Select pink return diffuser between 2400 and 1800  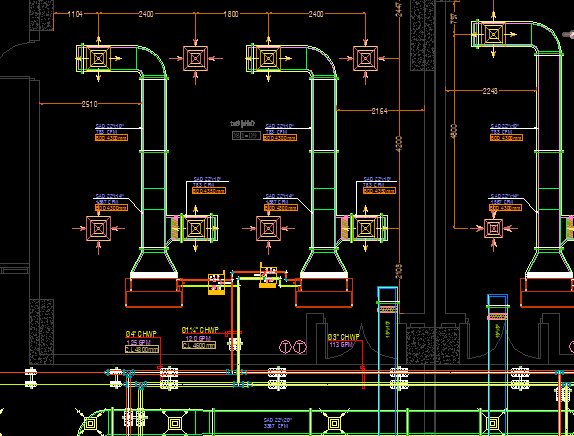(195, 59)
